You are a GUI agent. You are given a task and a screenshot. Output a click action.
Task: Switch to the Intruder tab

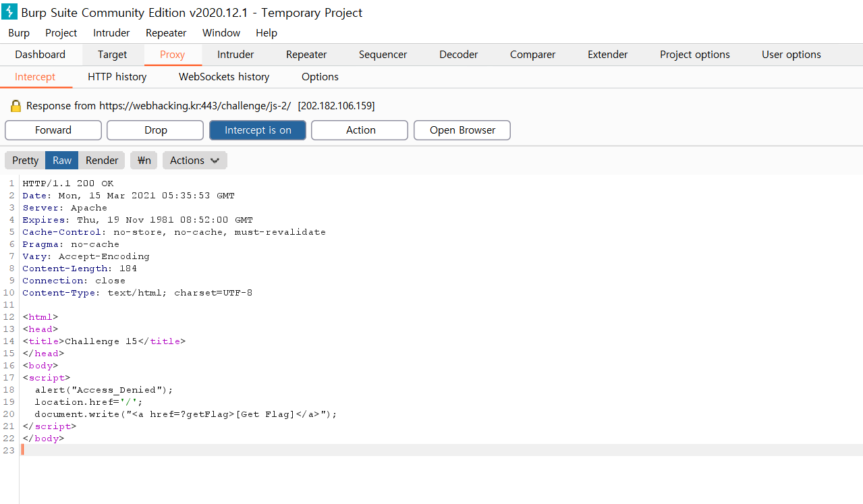coord(235,55)
